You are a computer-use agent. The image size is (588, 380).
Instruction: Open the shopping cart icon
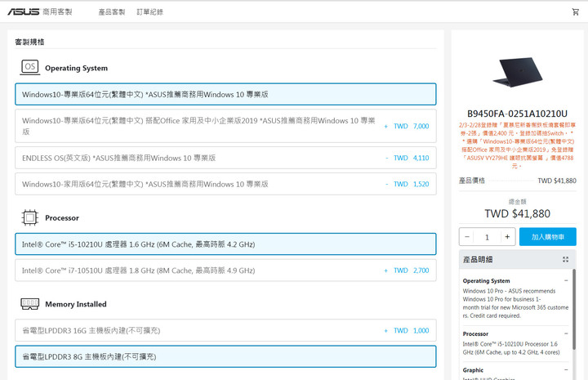(x=575, y=12)
